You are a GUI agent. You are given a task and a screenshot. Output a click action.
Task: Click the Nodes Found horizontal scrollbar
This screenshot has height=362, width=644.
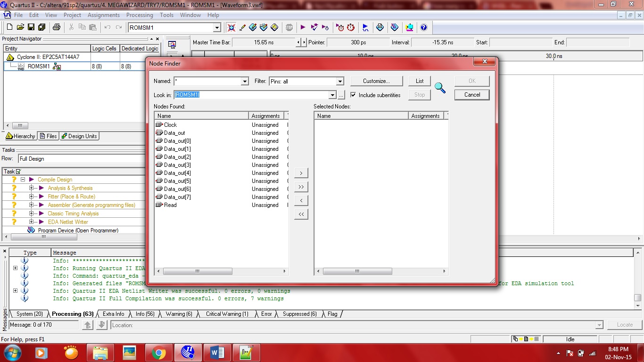point(197,271)
